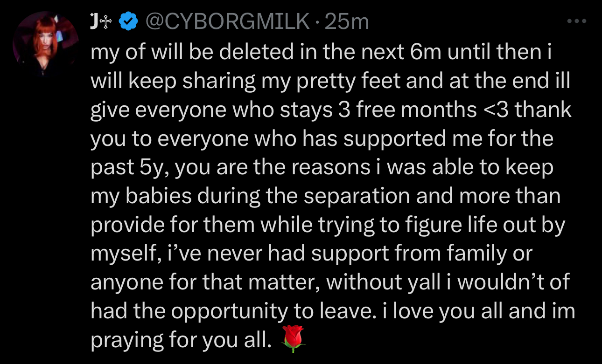Image resolution: width=602 pixels, height=364 pixels.
Task: Click the tweet's first line beginning 'my of will'
Action: click(x=322, y=52)
